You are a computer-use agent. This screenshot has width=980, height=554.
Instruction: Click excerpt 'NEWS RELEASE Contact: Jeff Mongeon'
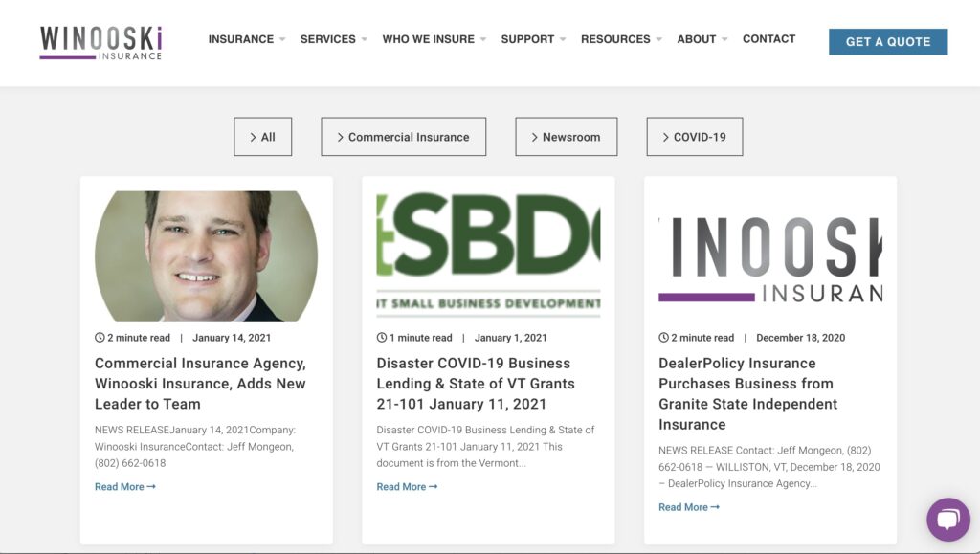click(768, 467)
